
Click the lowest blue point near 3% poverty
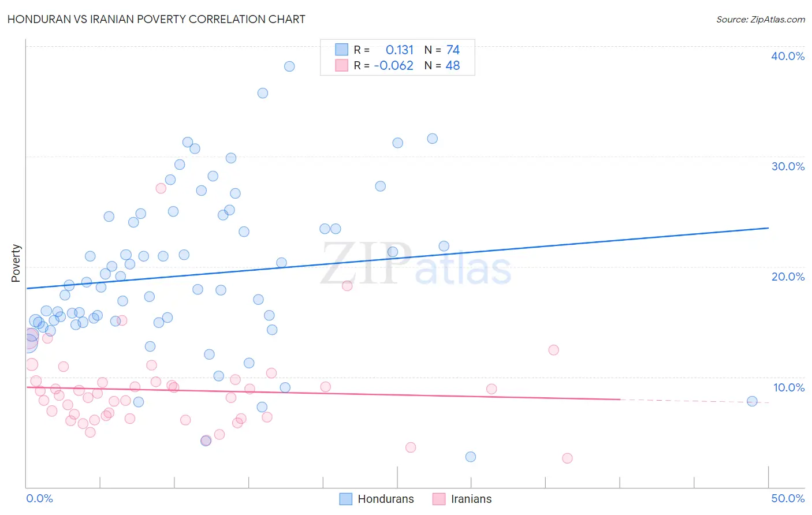(x=471, y=457)
